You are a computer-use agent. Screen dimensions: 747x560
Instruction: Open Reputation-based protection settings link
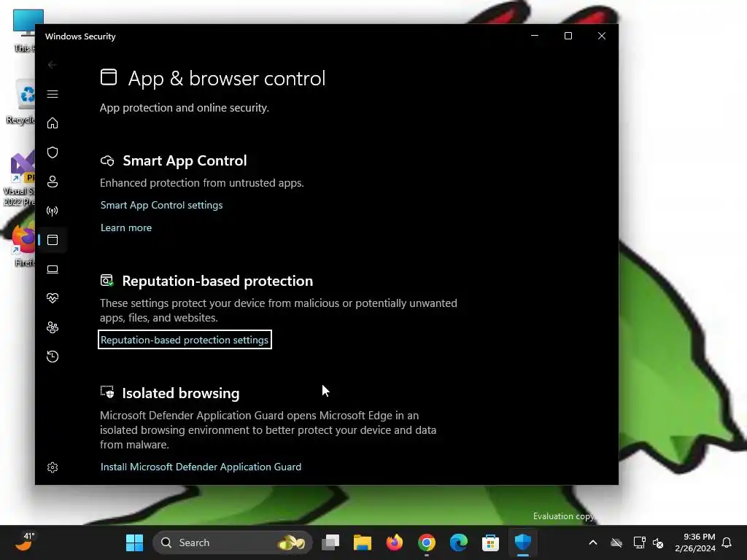(x=185, y=340)
